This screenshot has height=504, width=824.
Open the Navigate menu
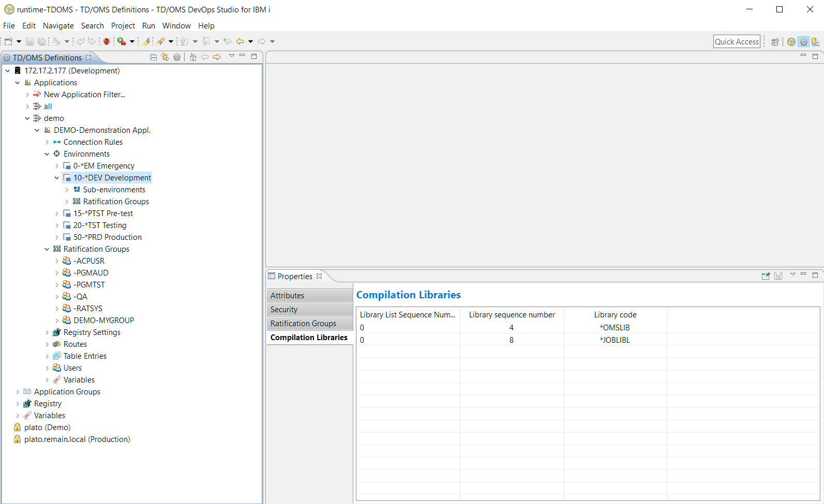click(x=58, y=26)
